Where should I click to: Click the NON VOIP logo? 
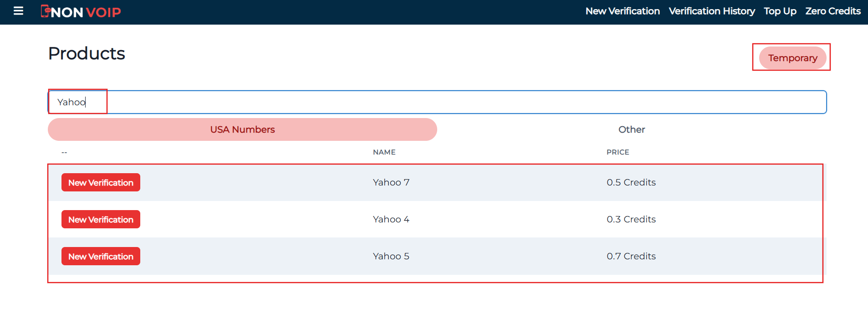81,12
